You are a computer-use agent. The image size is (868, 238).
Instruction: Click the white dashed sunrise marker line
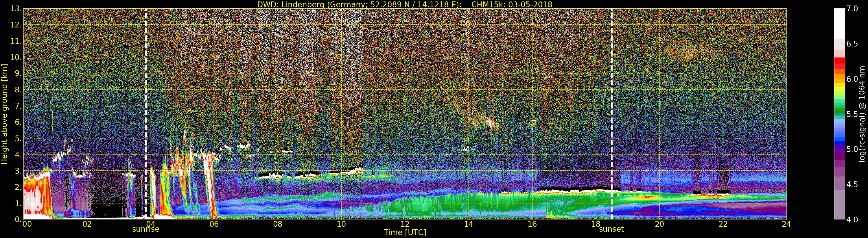click(x=146, y=114)
